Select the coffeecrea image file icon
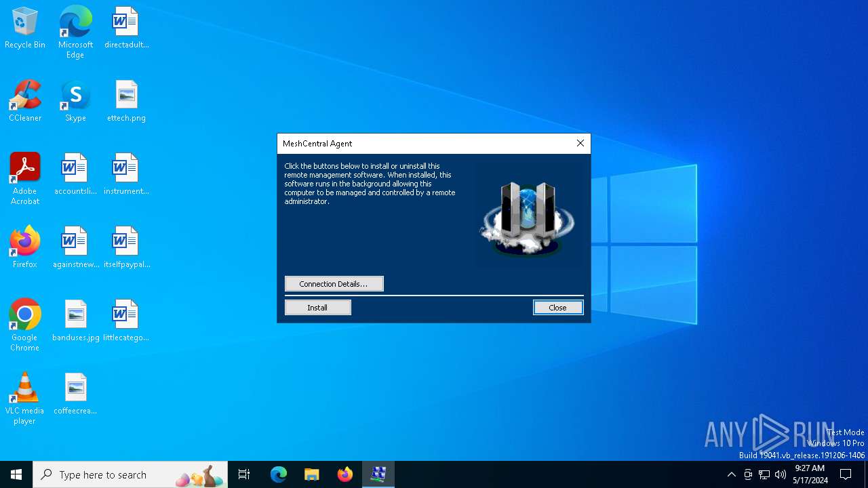 [75, 394]
